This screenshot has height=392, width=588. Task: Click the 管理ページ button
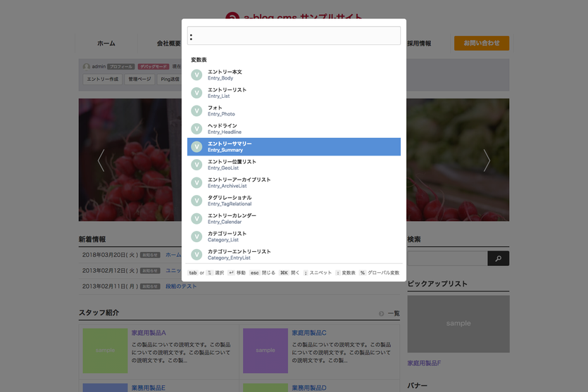tap(139, 79)
